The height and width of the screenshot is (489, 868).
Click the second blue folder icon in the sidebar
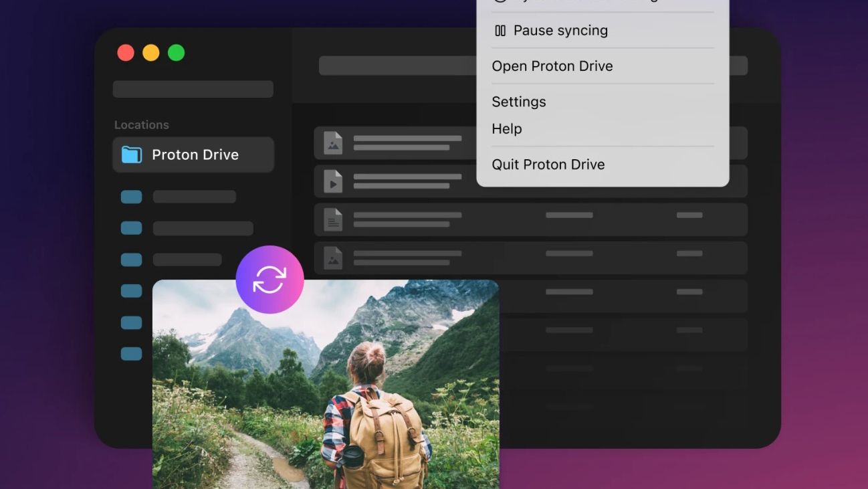[131, 227]
